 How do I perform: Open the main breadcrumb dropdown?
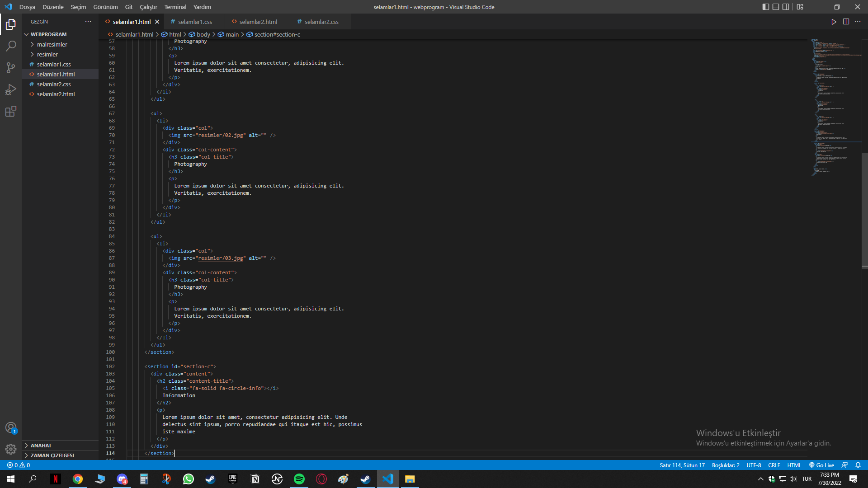pos(229,34)
